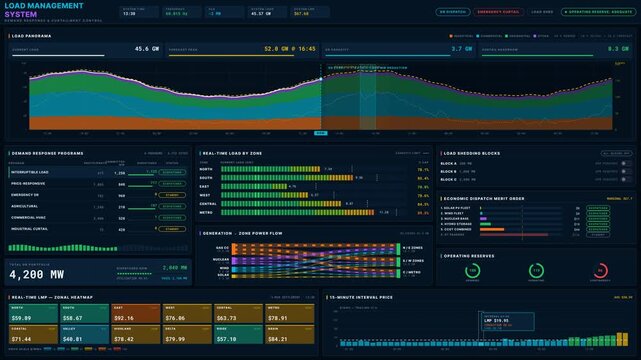Viewport: 641px width, 360px height.
Task: Click the 8.3 GW reserve card
Action: 555,50
